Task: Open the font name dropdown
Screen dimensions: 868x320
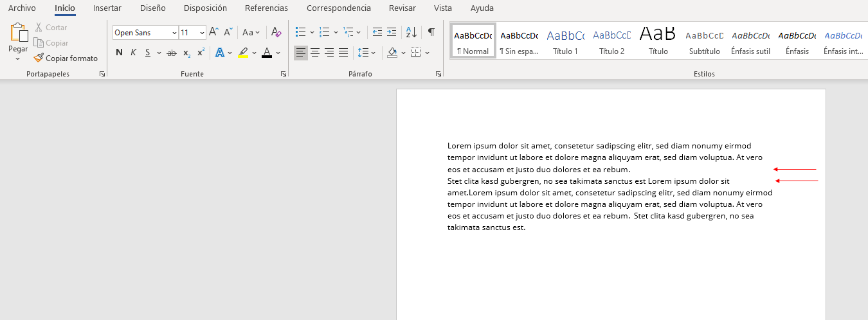Action: pyautogui.click(x=174, y=33)
